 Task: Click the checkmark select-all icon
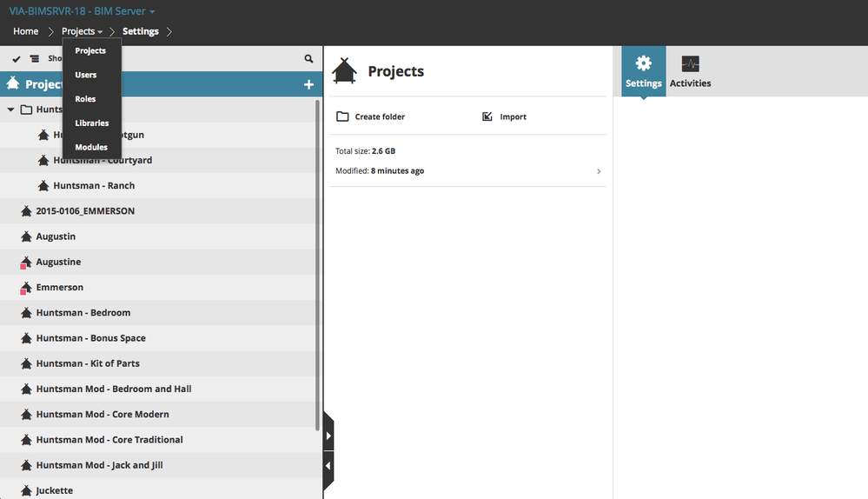[x=16, y=59]
